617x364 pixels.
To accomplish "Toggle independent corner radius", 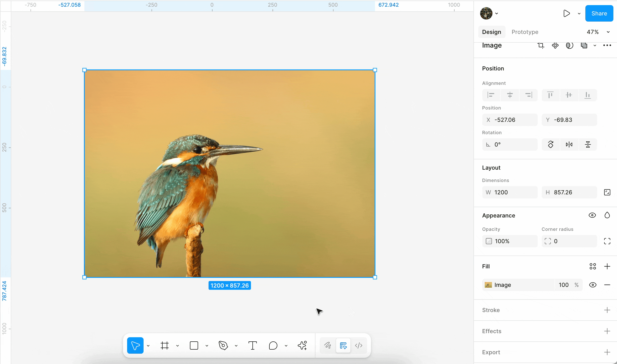I will (x=607, y=241).
